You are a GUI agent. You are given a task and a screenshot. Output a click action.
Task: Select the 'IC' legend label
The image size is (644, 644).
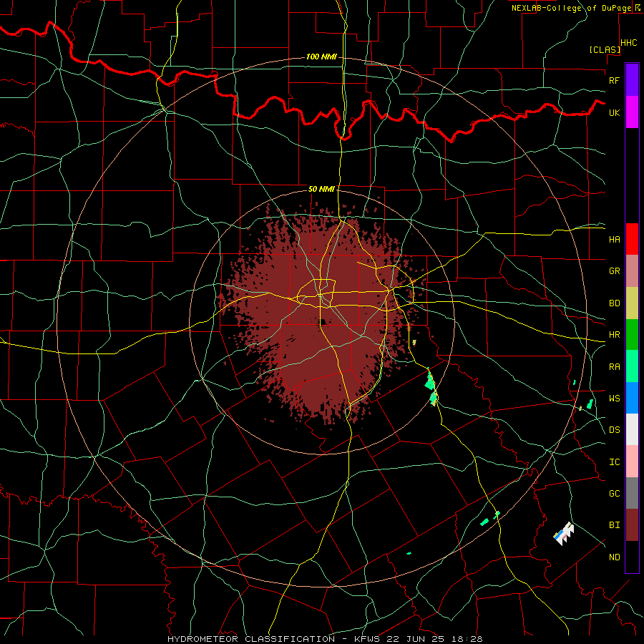point(614,462)
